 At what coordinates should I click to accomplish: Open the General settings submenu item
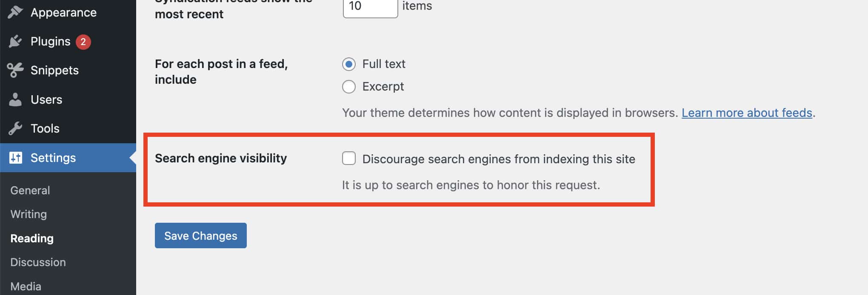[30, 190]
